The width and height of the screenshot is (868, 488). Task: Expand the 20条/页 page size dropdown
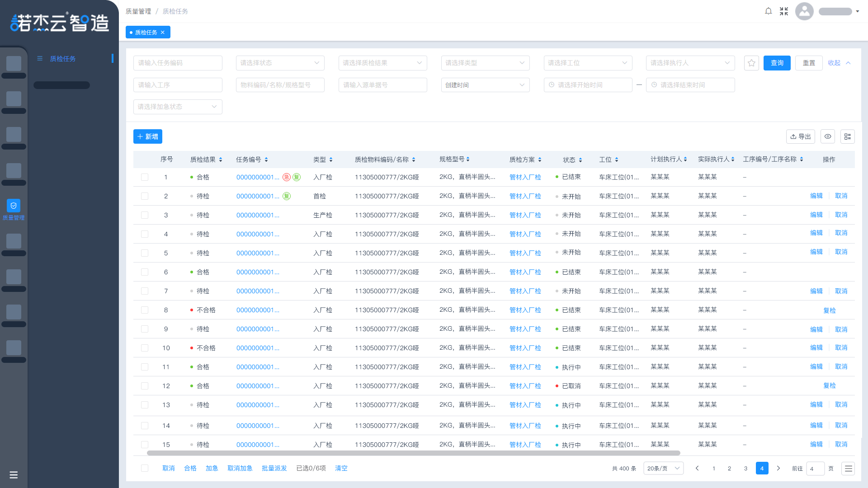(663, 469)
